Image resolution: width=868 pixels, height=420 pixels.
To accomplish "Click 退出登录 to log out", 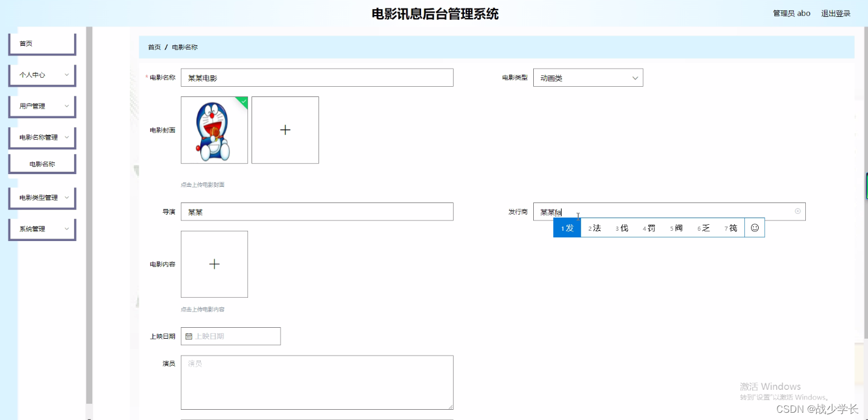I will coord(835,13).
